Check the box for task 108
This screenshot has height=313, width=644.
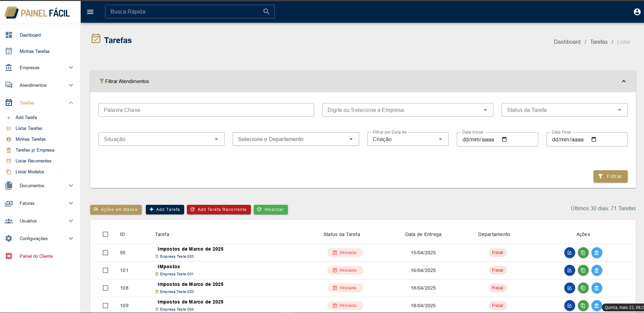coord(105,288)
